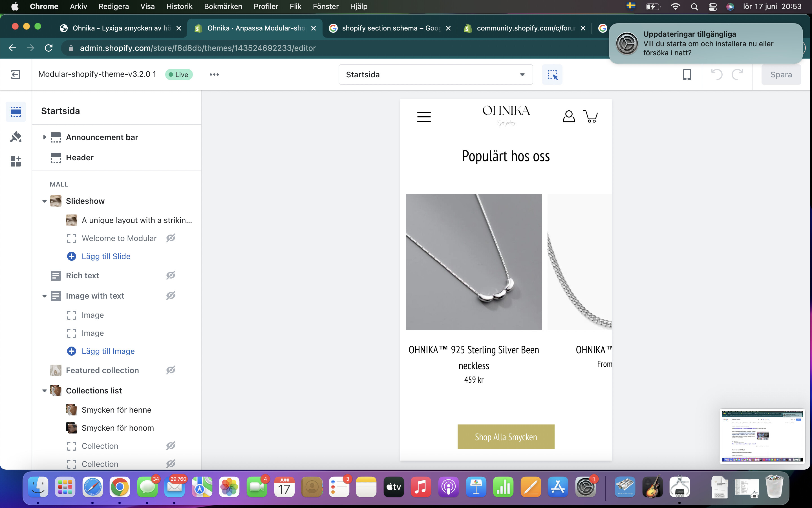The height and width of the screenshot is (508, 812).
Task: Click the redo arrow icon
Action: tap(737, 74)
